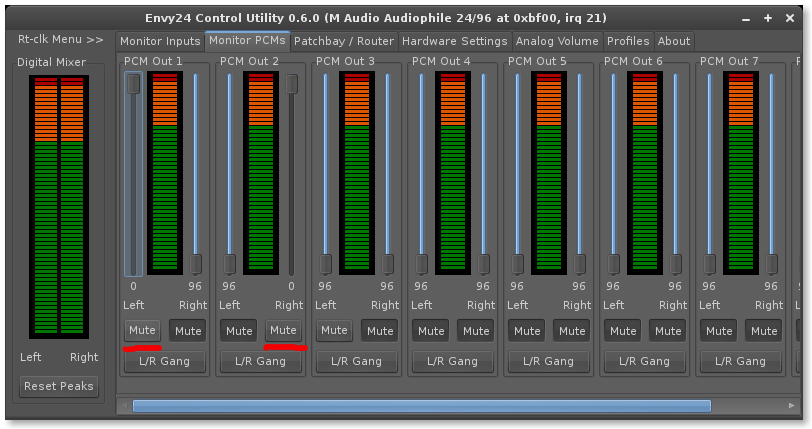Click PCM Out 5 left volume slider handle

pyautogui.click(x=517, y=264)
